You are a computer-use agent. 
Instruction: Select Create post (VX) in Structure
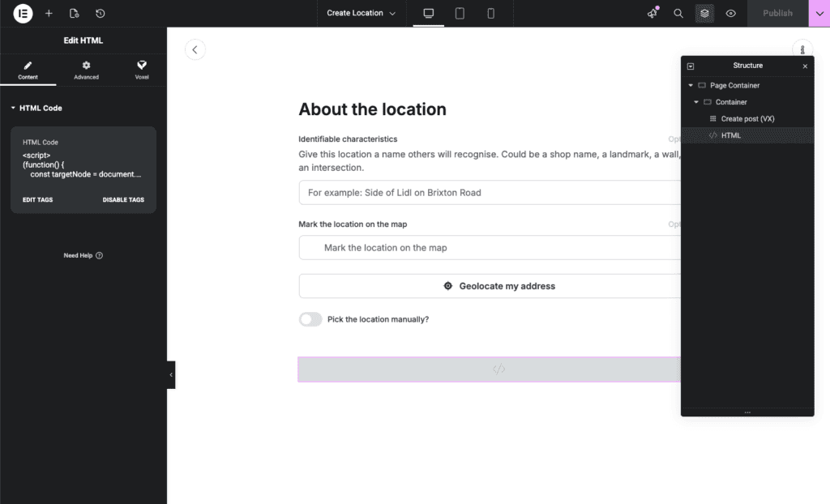pyautogui.click(x=747, y=118)
